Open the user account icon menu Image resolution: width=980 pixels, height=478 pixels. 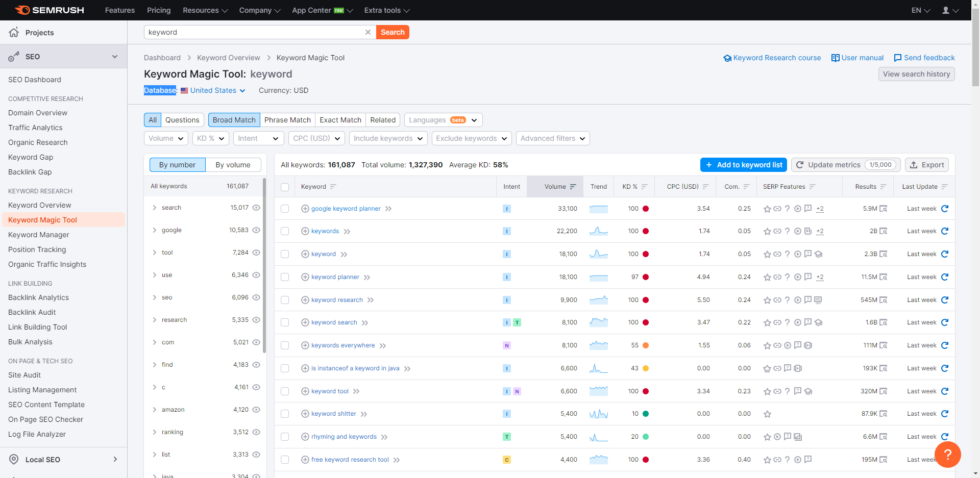[x=950, y=10]
